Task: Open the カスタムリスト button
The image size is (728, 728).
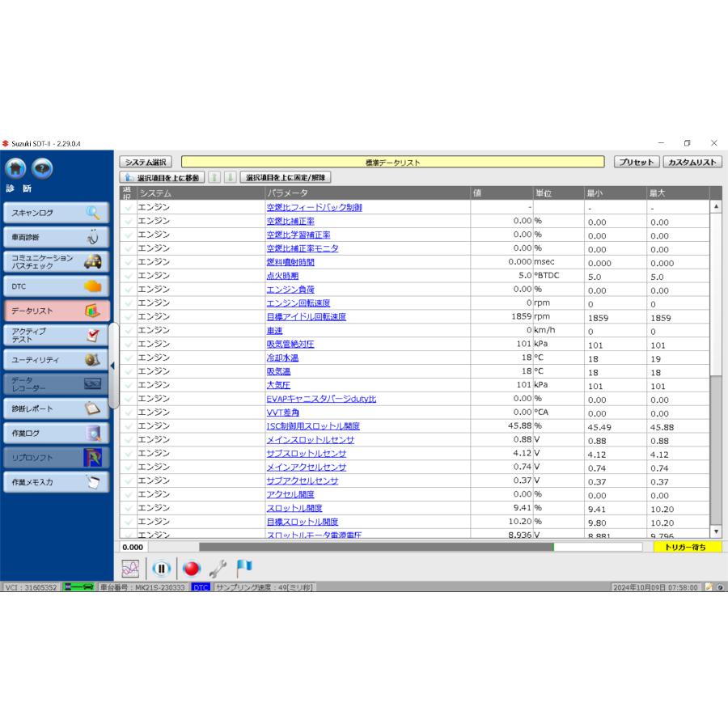Action: point(692,163)
